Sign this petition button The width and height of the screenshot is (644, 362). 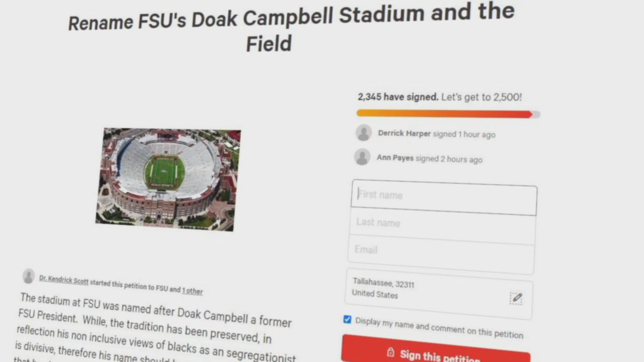(x=436, y=352)
